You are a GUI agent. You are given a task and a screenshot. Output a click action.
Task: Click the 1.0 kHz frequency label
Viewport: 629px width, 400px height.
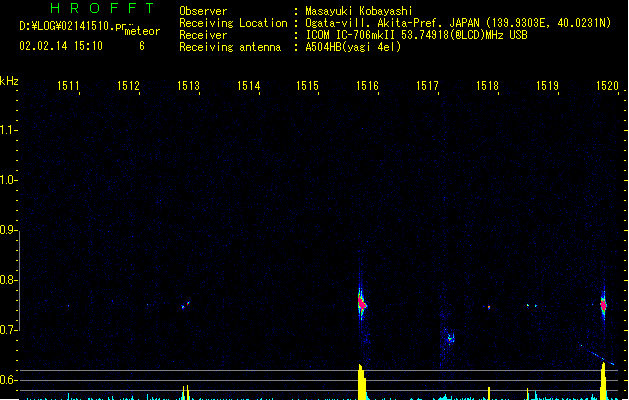[x=8, y=180]
